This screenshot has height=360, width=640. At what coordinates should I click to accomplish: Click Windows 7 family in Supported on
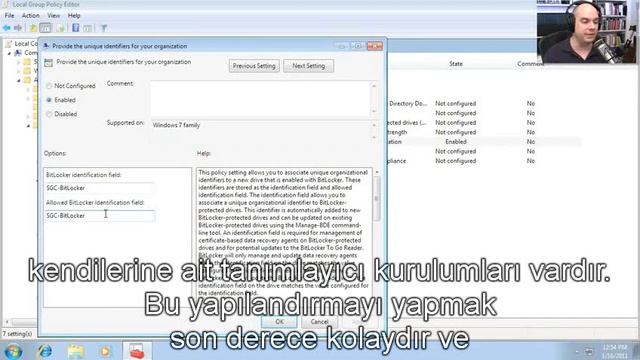click(176, 125)
